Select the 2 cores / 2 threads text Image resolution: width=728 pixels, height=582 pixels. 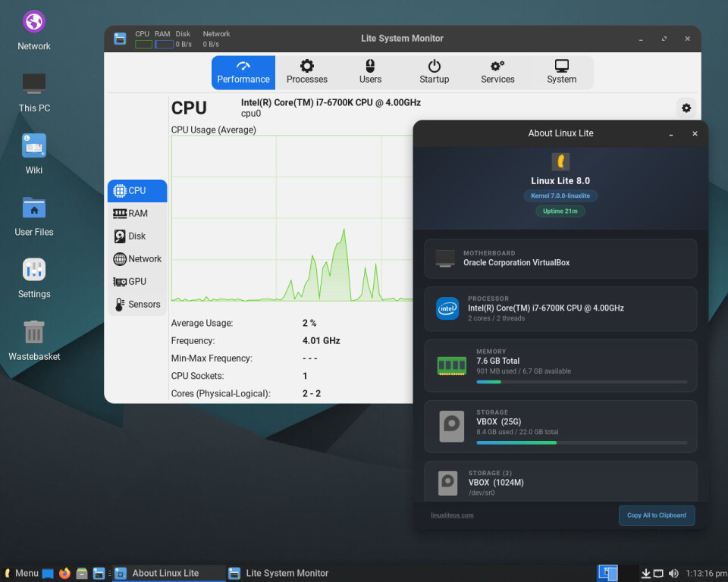click(x=496, y=318)
